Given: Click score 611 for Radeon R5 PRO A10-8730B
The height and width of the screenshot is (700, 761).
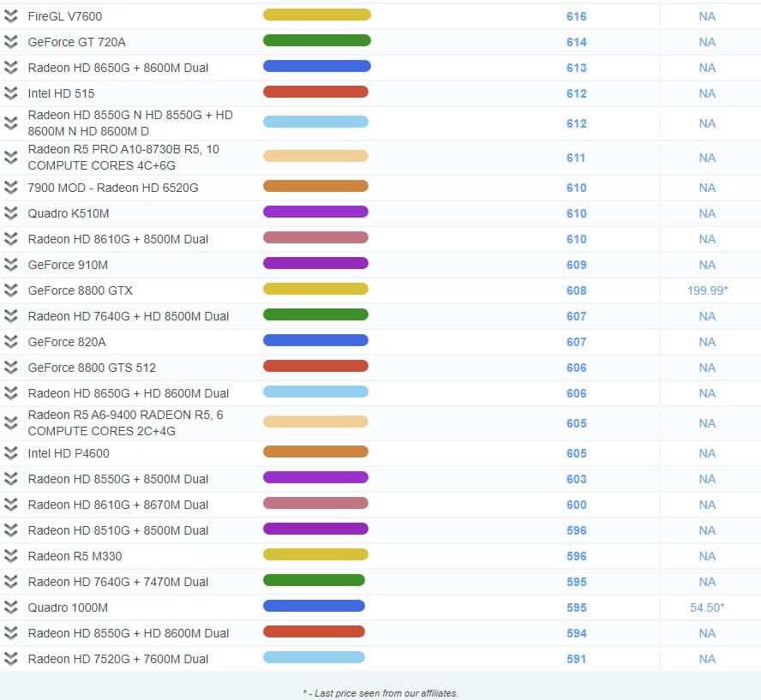Looking at the screenshot, I should pos(576,158).
